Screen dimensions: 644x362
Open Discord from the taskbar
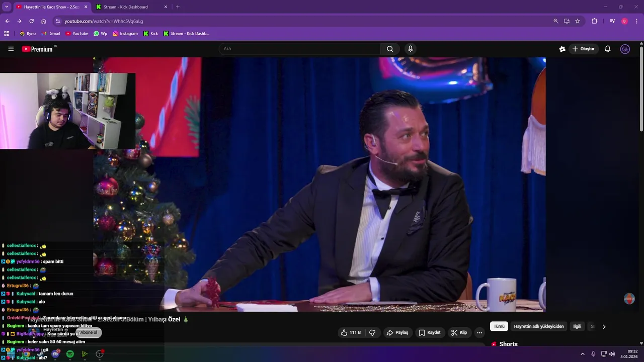(x=55, y=354)
